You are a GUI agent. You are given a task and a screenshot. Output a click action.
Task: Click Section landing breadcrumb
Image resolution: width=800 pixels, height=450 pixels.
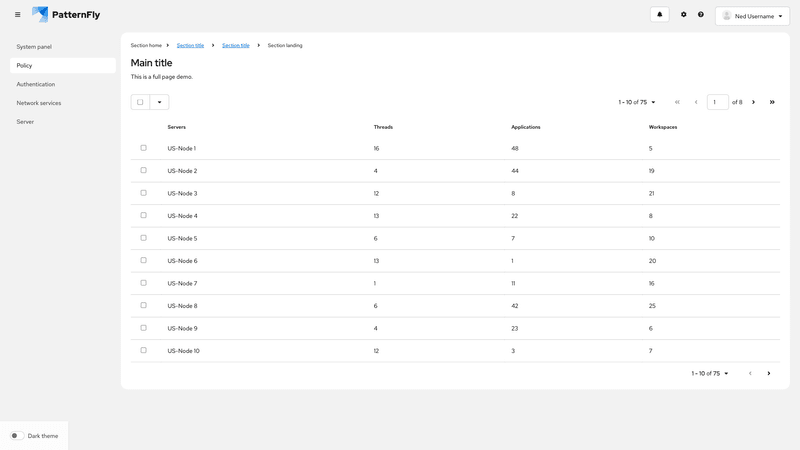[x=285, y=45]
